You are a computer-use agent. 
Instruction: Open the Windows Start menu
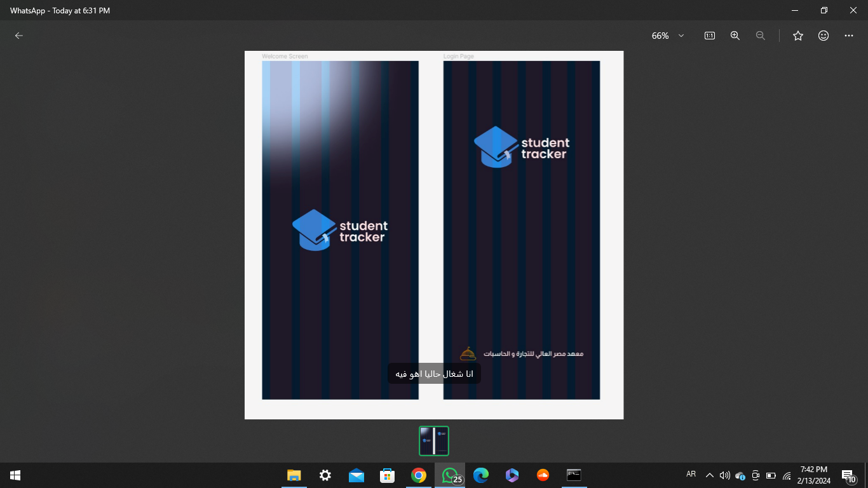click(x=15, y=475)
